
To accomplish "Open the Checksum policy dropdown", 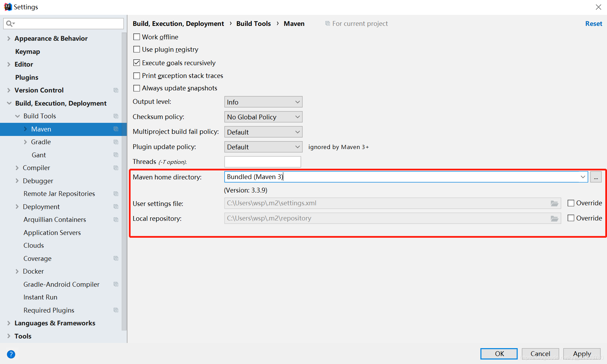I will (263, 117).
